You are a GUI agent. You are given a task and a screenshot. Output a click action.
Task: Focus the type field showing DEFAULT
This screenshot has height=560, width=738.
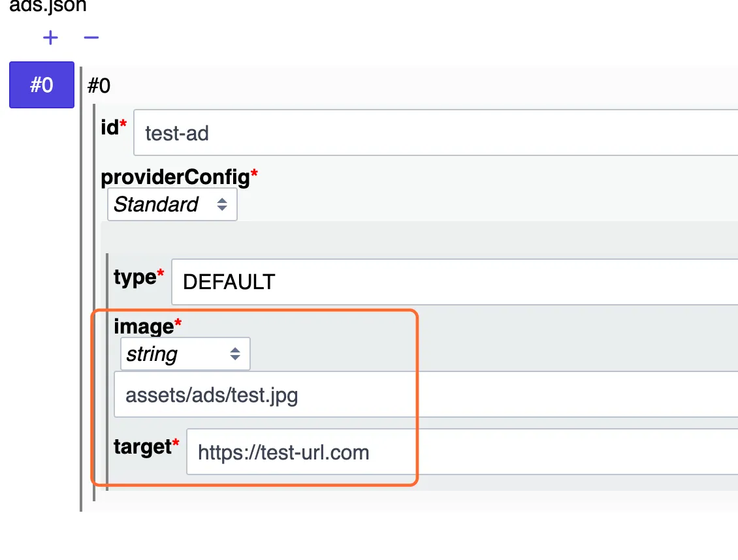455,282
